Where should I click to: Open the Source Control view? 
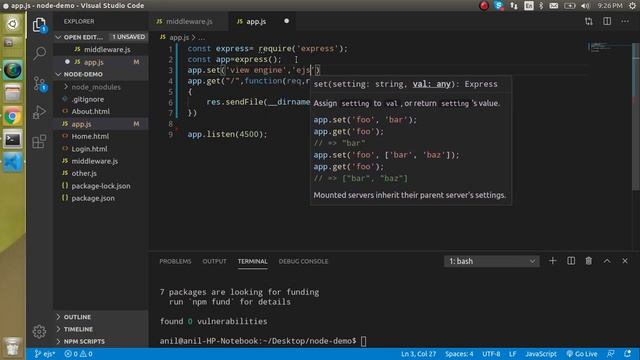click(x=40, y=84)
